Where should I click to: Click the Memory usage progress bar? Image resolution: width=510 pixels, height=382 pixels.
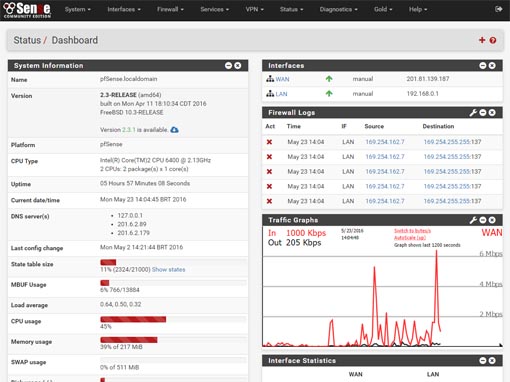[x=173, y=340]
